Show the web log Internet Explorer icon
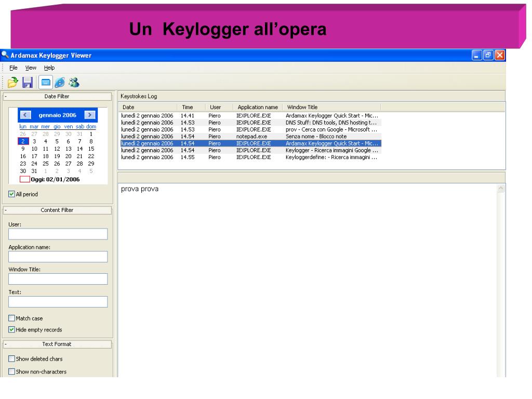 (60, 82)
